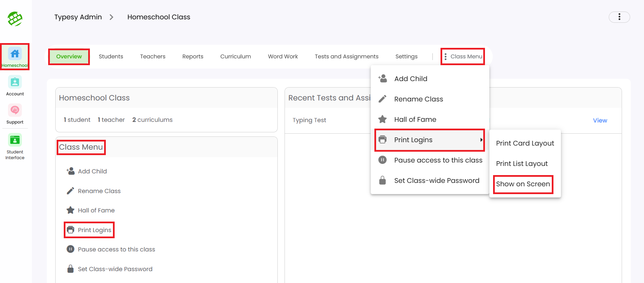Switch to the Students tab

point(111,57)
